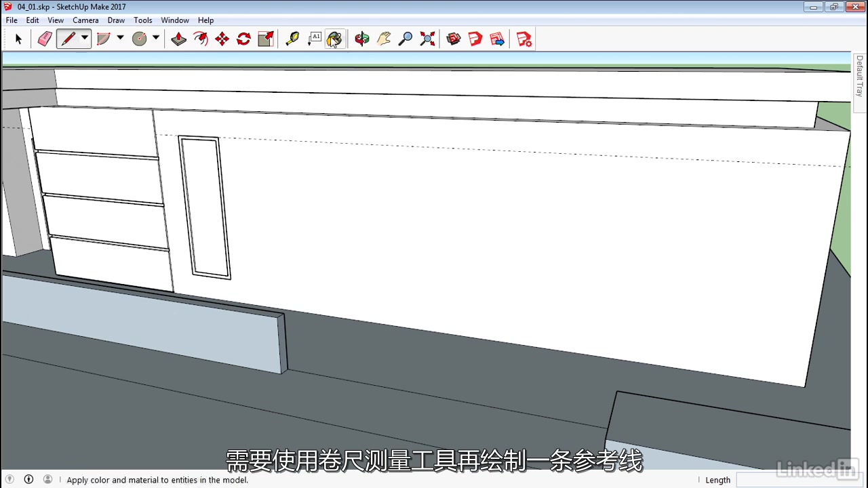Select the Tape Measure tool
The image size is (868, 488).
tap(292, 39)
